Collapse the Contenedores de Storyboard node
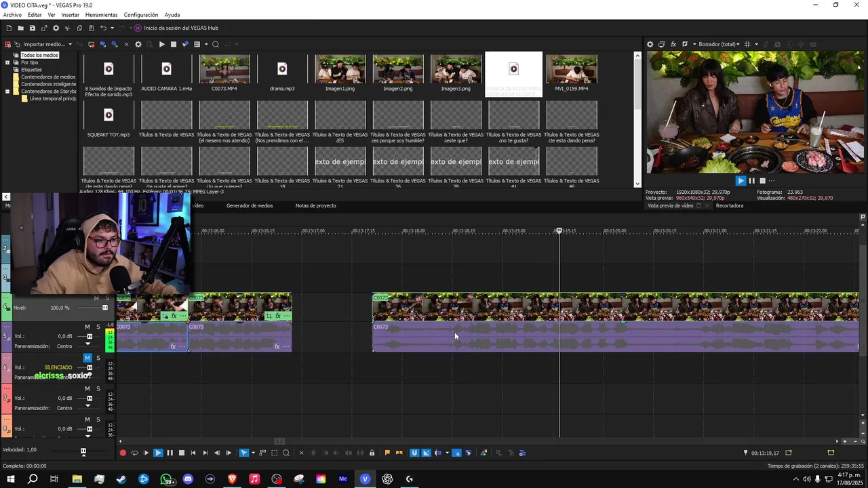Viewport: 868px width, 488px height. 7,91
